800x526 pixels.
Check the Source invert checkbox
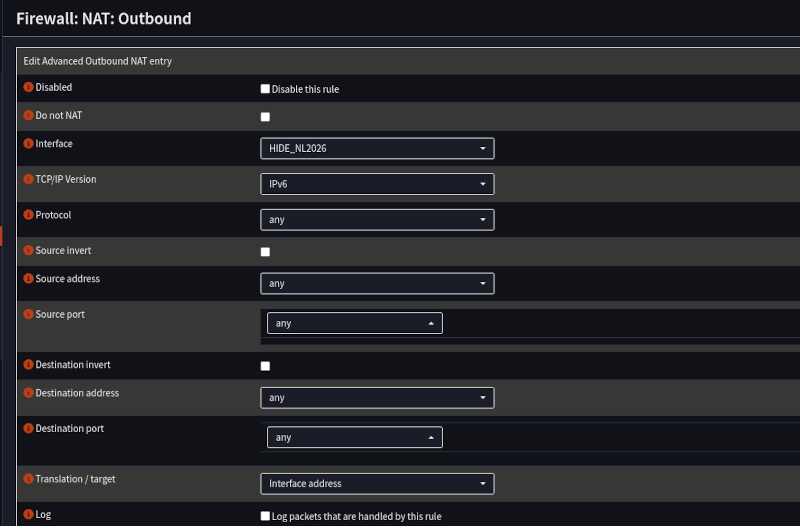coord(265,252)
